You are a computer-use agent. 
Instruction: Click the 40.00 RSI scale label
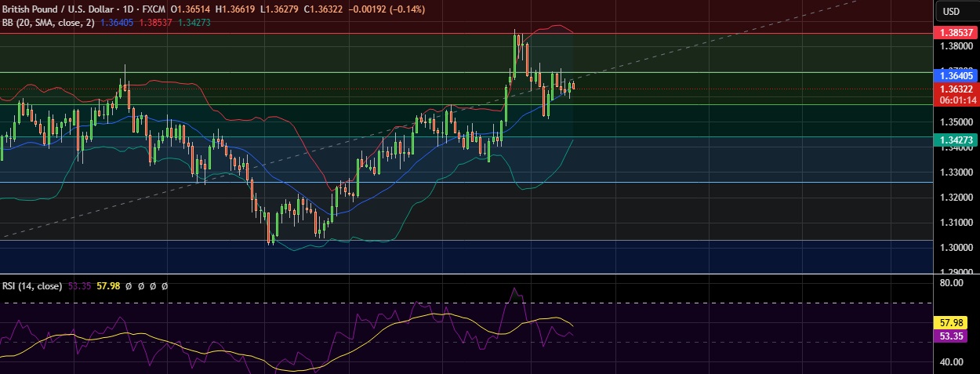click(x=951, y=362)
